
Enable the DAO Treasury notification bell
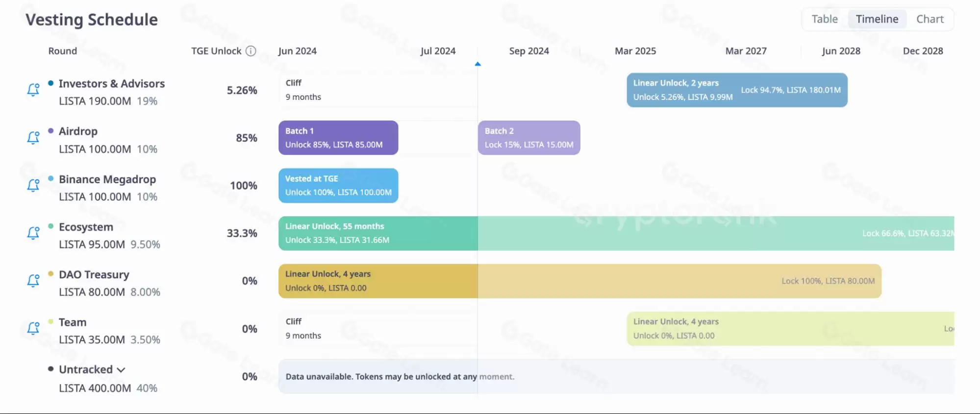(x=33, y=280)
